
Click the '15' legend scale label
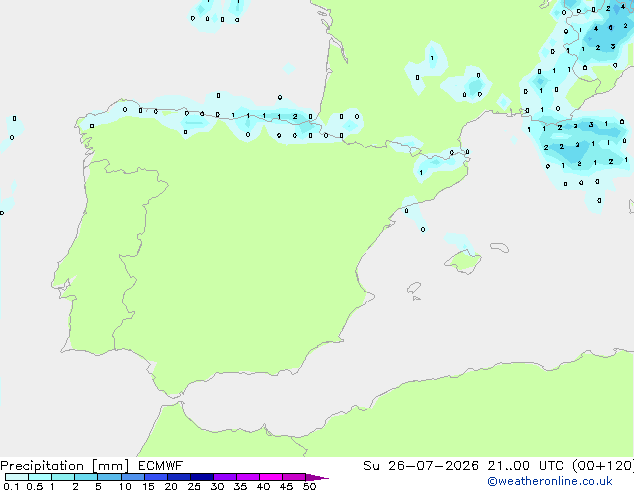click(148, 486)
